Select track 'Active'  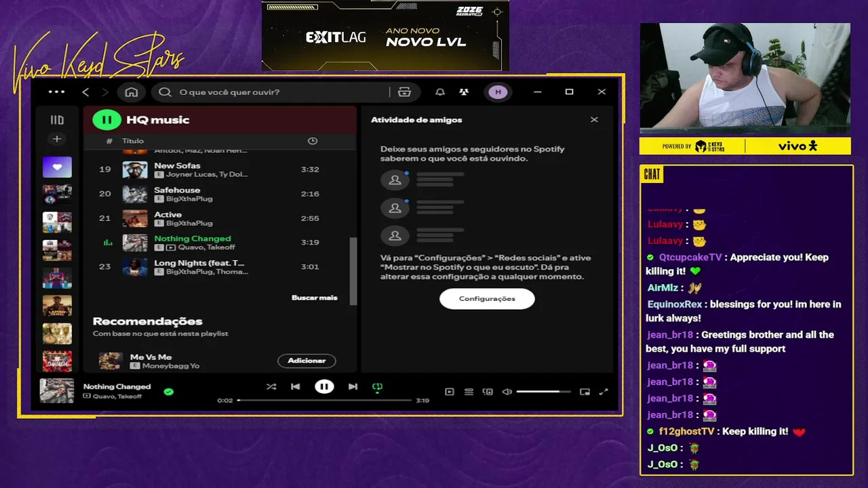(x=167, y=214)
